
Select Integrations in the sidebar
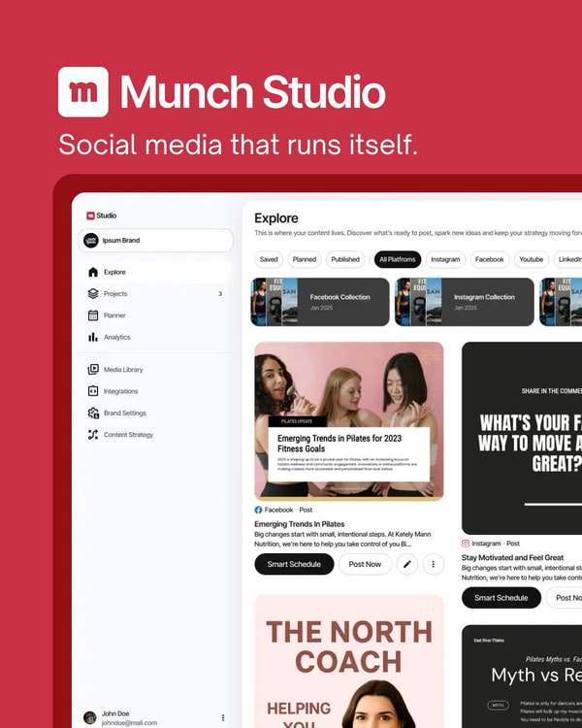point(155,391)
